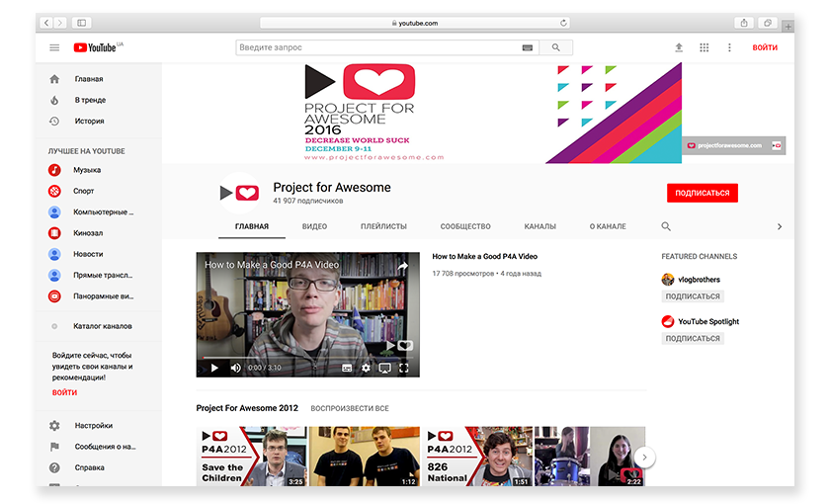The image size is (830, 504).
Task: Share the video via arrow icon
Action: pos(403,266)
